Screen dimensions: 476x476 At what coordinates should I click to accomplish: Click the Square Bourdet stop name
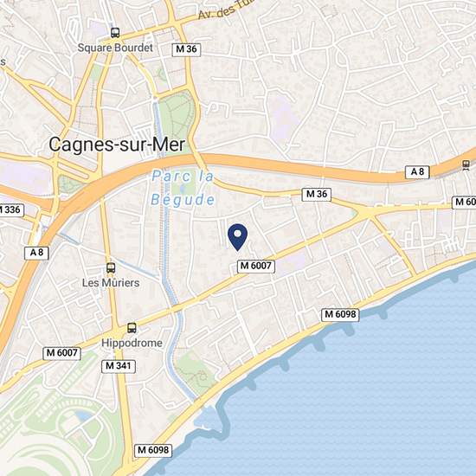[x=115, y=48]
